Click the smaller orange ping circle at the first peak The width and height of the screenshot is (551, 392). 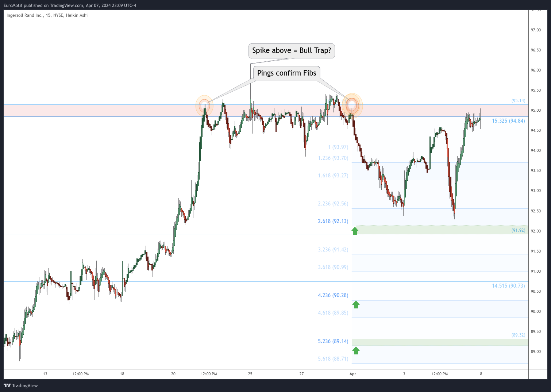(204, 105)
